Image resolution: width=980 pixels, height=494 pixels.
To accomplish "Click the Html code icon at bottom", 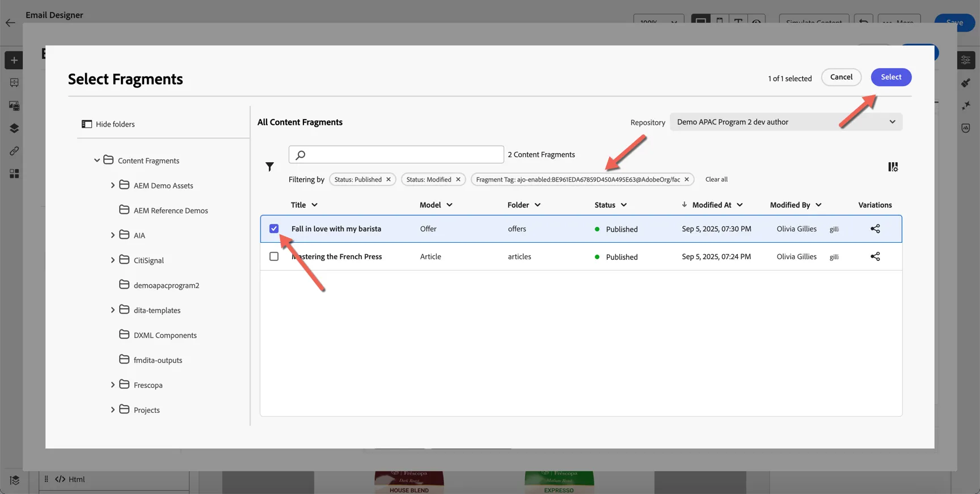I will (x=60, y=479).
